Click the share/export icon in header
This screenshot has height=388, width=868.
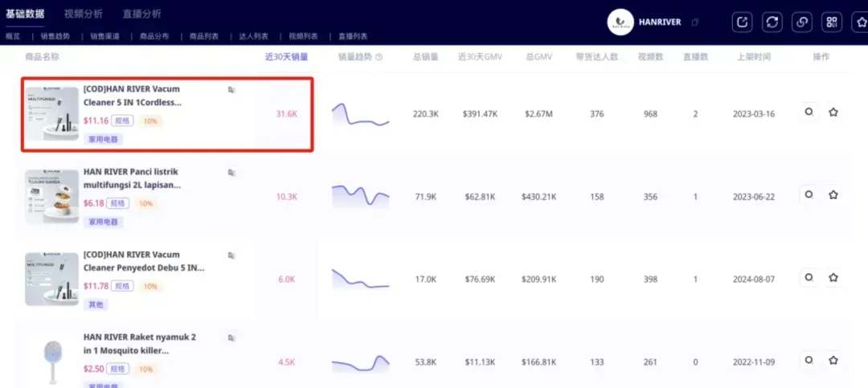click(743, 22)
